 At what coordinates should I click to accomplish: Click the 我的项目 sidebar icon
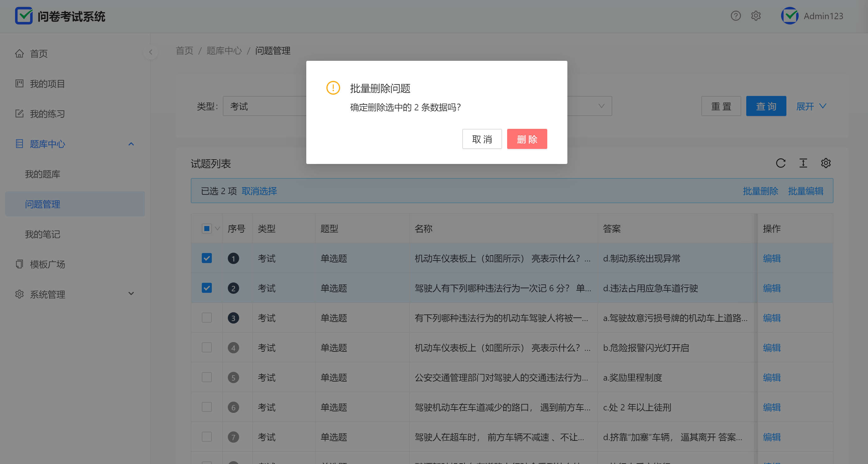[19, 83]
